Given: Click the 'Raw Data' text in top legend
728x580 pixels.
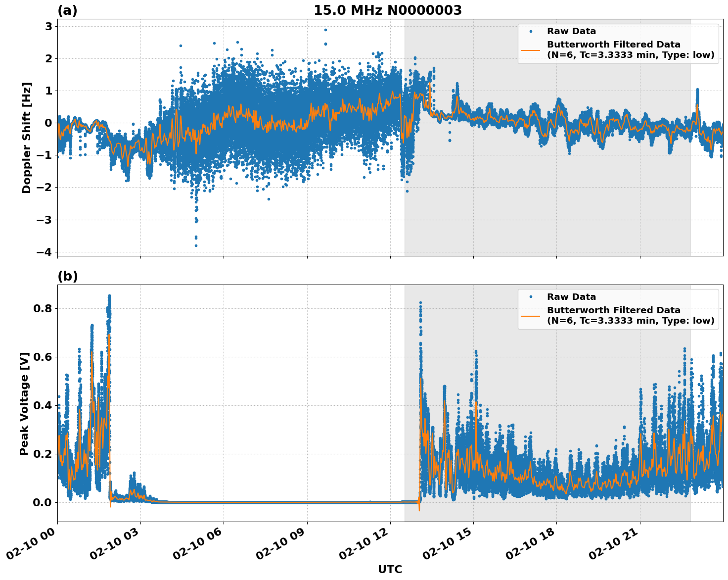Looking at the screenshot, I should 571,32.
